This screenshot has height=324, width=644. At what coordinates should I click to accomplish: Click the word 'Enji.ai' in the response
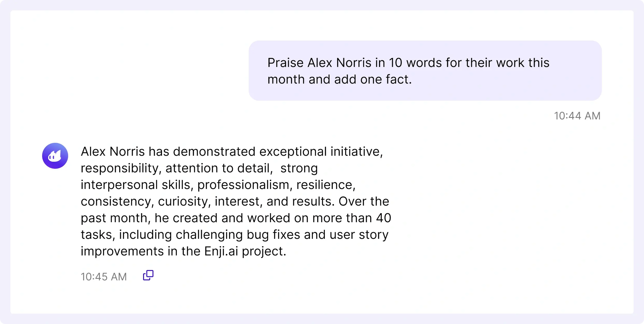[221, 251]
